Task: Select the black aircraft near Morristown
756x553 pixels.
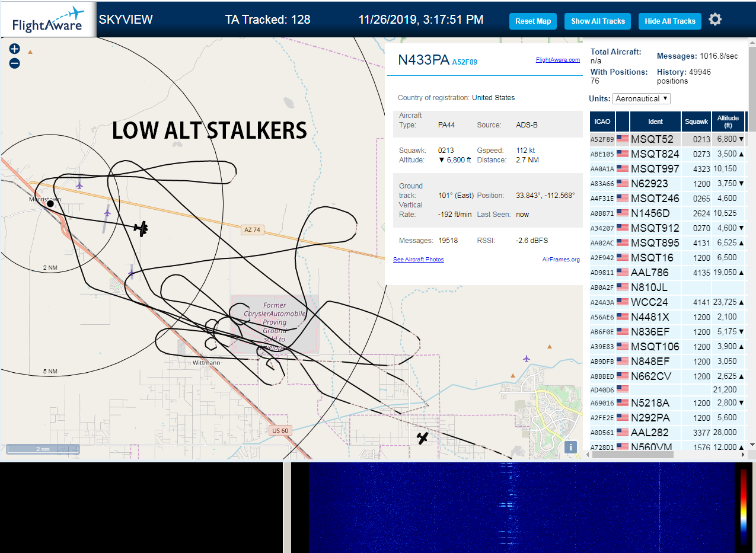Action: coord(141,228)
